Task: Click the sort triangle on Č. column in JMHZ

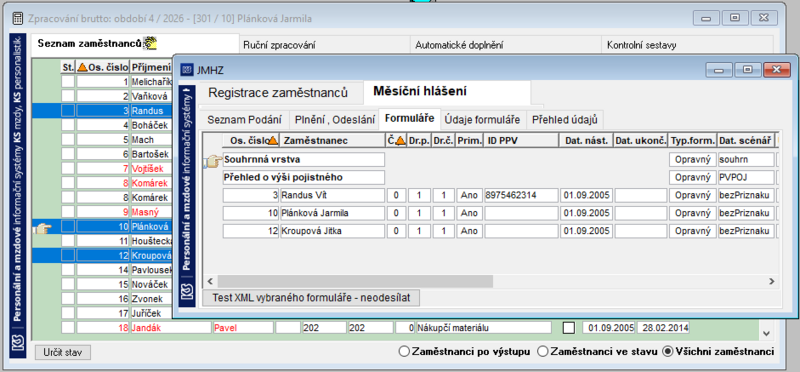Action: tap(400, 140)
